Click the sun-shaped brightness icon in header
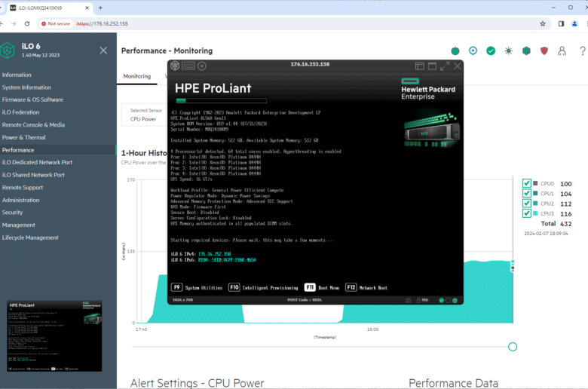Screen dimensions: 588x389 click(509, 51)
